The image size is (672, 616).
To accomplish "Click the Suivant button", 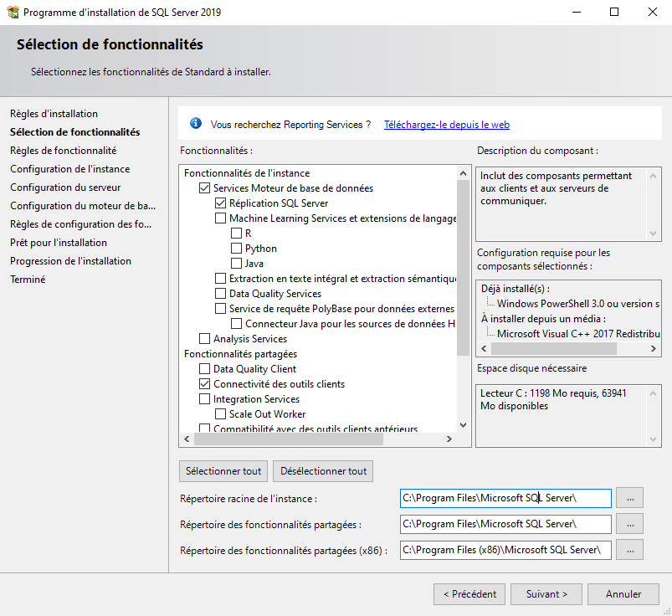I will tap(546, 594).
